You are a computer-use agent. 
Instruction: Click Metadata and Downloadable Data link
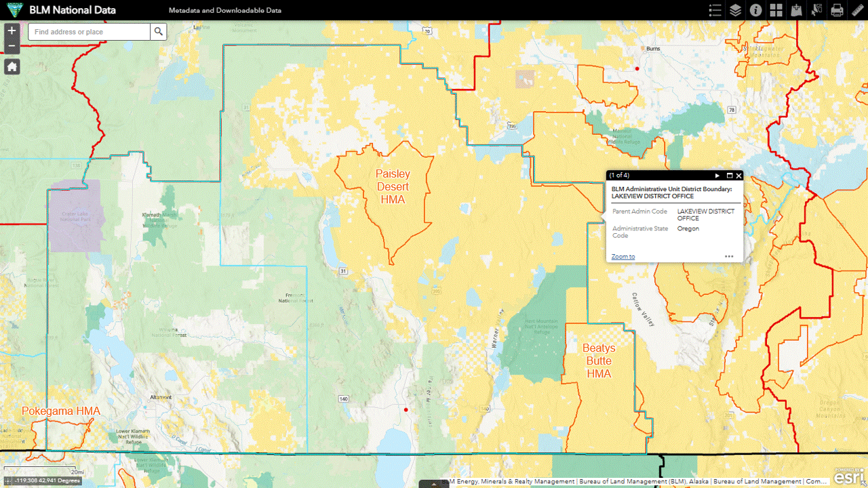[x=225, y=11]
